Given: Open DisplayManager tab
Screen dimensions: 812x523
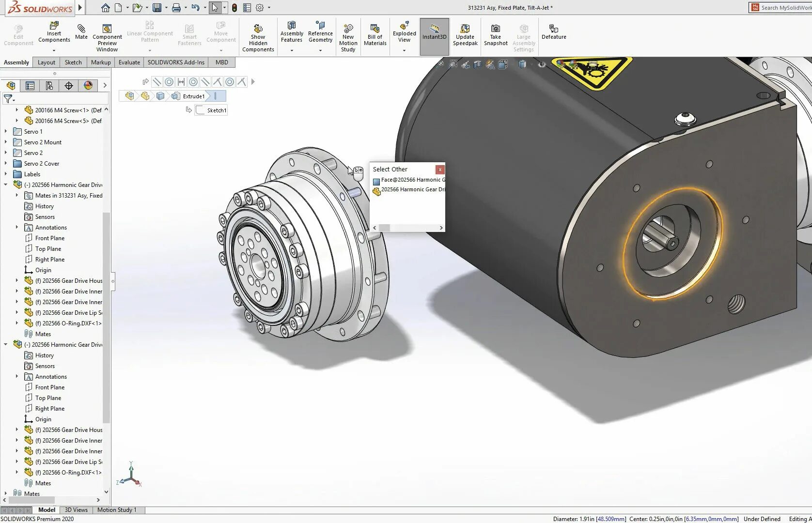Looking at the screenshot, I should tap(88, 86).
